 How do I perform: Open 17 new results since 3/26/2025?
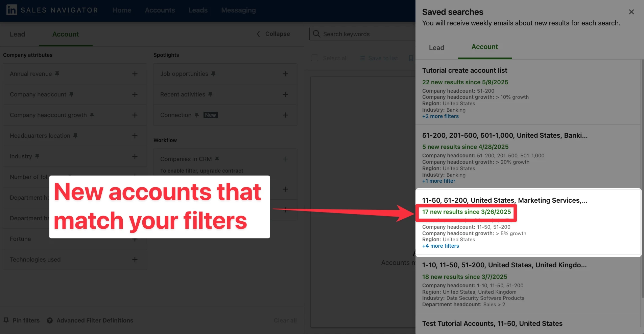click(467, 212)
